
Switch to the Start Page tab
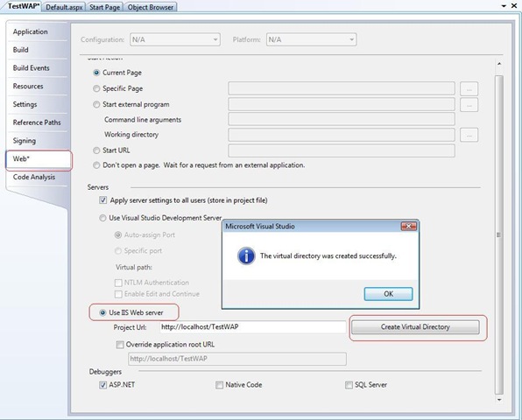[x=104, y=7]
